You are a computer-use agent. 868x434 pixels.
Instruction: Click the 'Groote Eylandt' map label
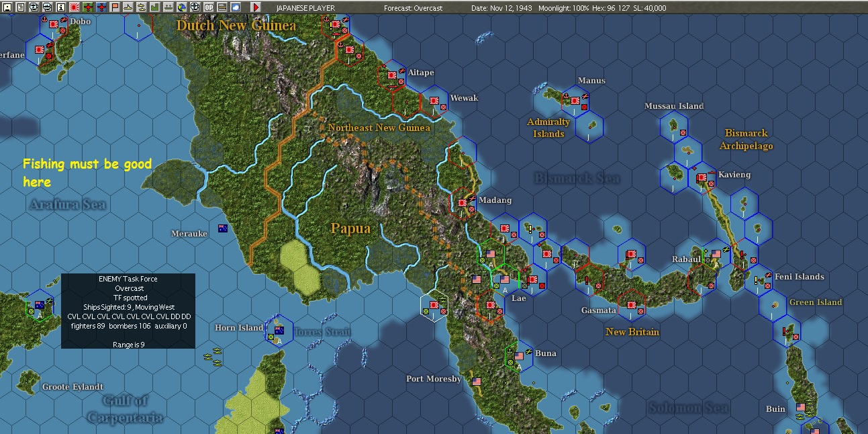pyautogui.click(x=73, y=387)
